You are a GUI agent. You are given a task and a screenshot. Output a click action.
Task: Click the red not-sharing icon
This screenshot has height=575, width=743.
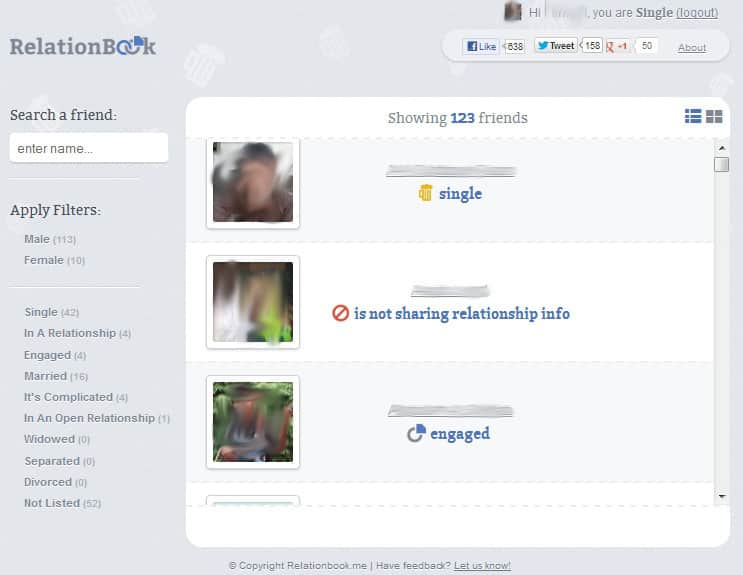340,314
